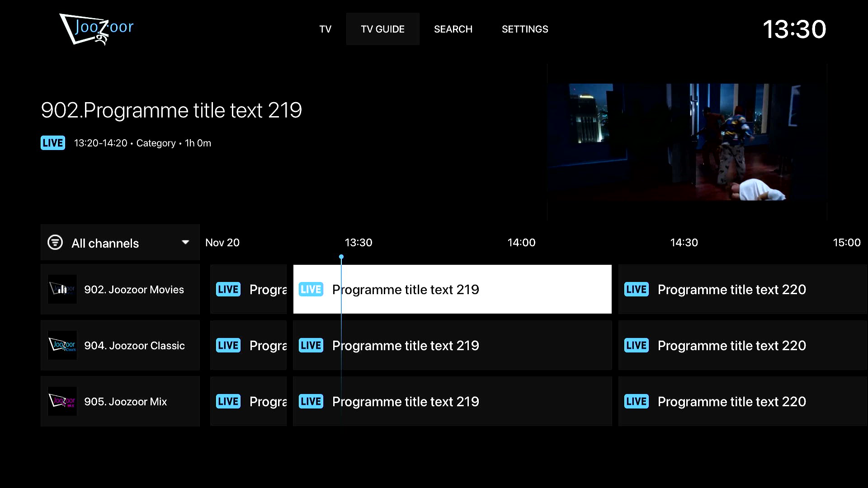Click the 14:00 timeline label
868x488 pixels.
point(521,243)
